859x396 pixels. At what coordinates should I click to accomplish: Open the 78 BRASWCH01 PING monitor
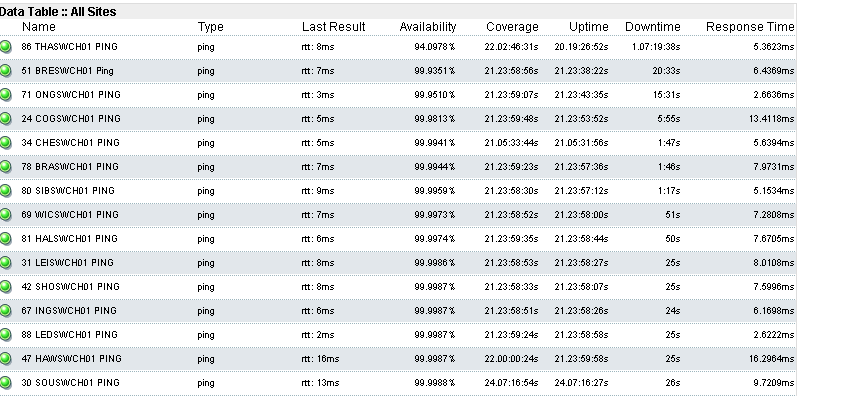click(x=70, y=167)
